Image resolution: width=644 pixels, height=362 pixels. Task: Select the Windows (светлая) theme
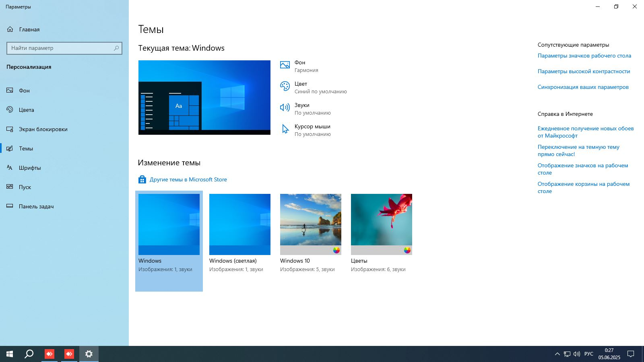[x=240, y=224]
